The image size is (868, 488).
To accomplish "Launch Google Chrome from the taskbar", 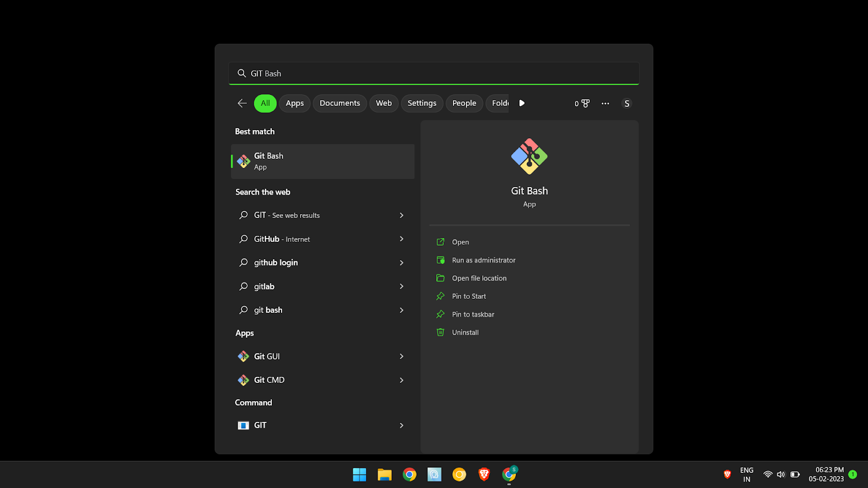I will click(410, 475).
